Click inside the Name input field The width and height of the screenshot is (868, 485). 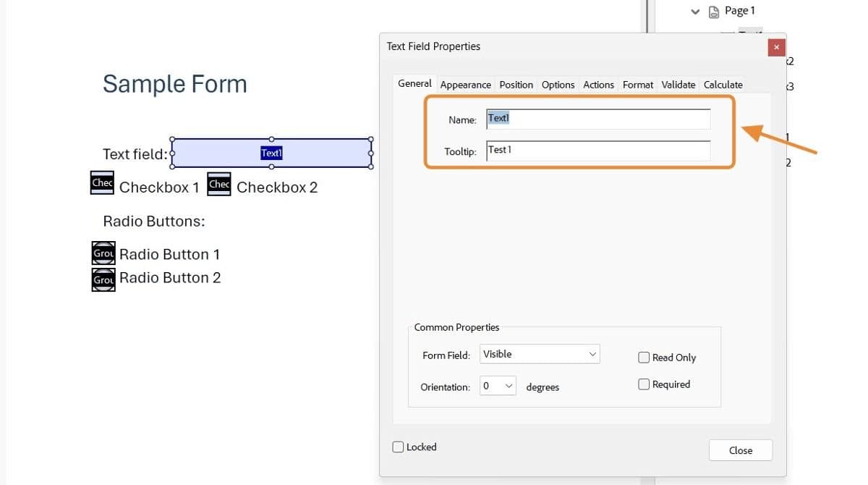click(x=597, y=117)
